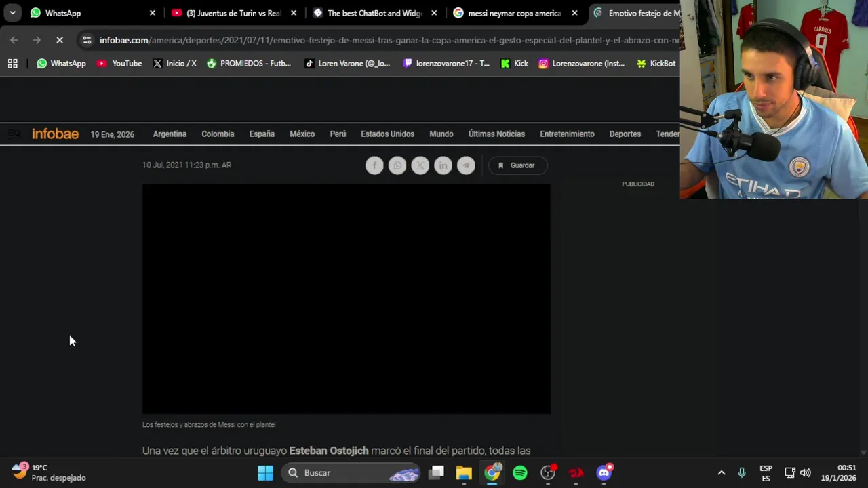Open the lorenzovarone17 Twitch bookmark
Viewport: 868px width, 488px height.
pyautogui.click(x=446, y=63)
